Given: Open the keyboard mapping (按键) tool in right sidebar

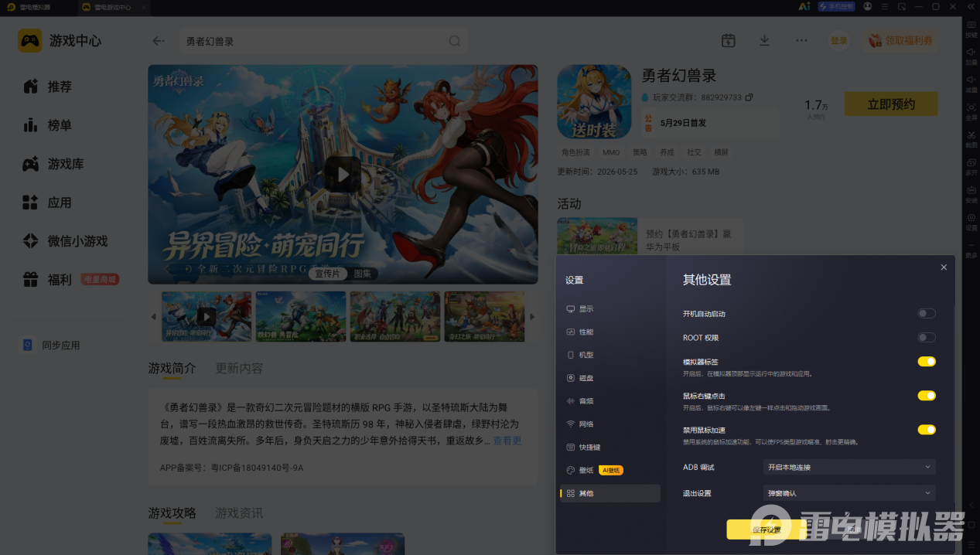Looking at the screenshot, I should [971, 29].
